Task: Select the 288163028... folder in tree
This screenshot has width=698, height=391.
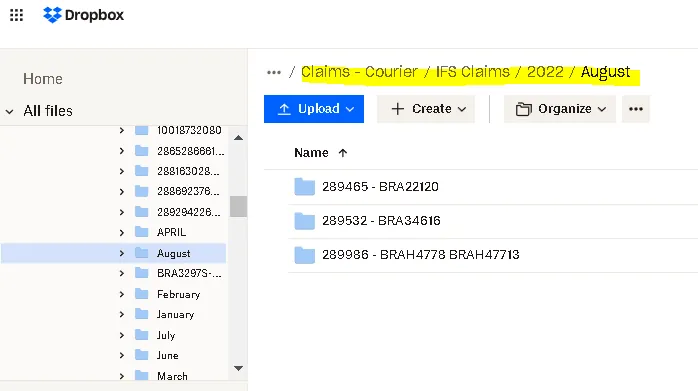Action: click(x=188, y=171)
